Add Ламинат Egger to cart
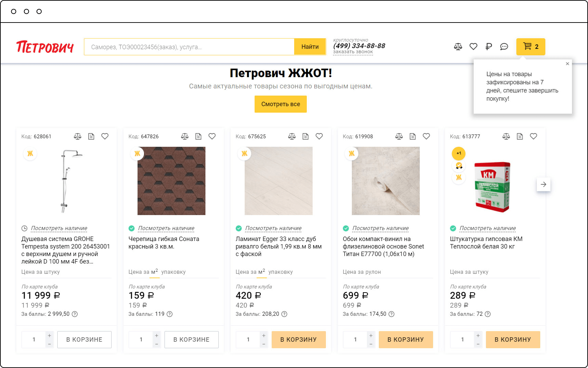The image size is (588, 368). [x=299, y=340]
